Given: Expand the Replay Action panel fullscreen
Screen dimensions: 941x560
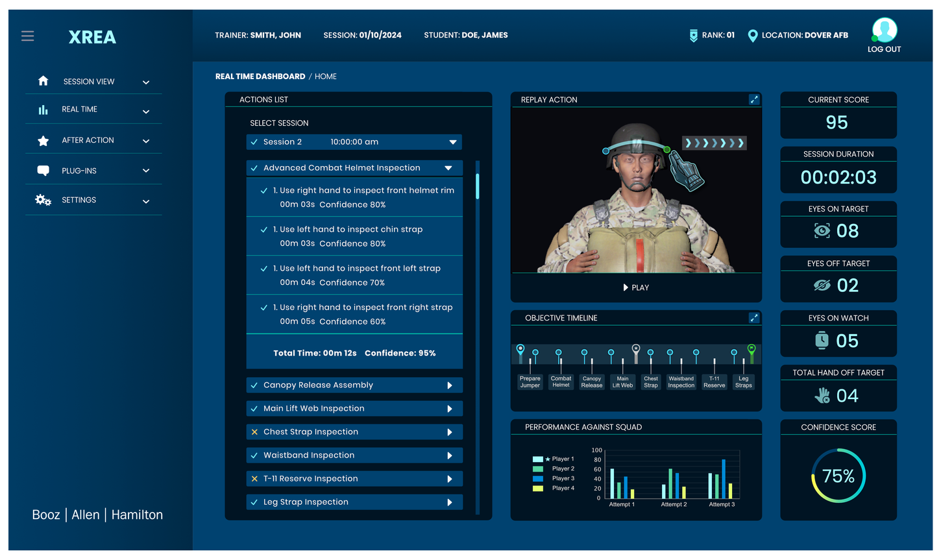Looking at the screenshot, I should 754,99.
